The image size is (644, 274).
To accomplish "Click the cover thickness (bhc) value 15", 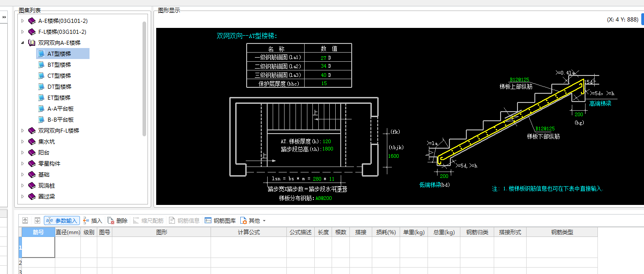I will 324,83.
